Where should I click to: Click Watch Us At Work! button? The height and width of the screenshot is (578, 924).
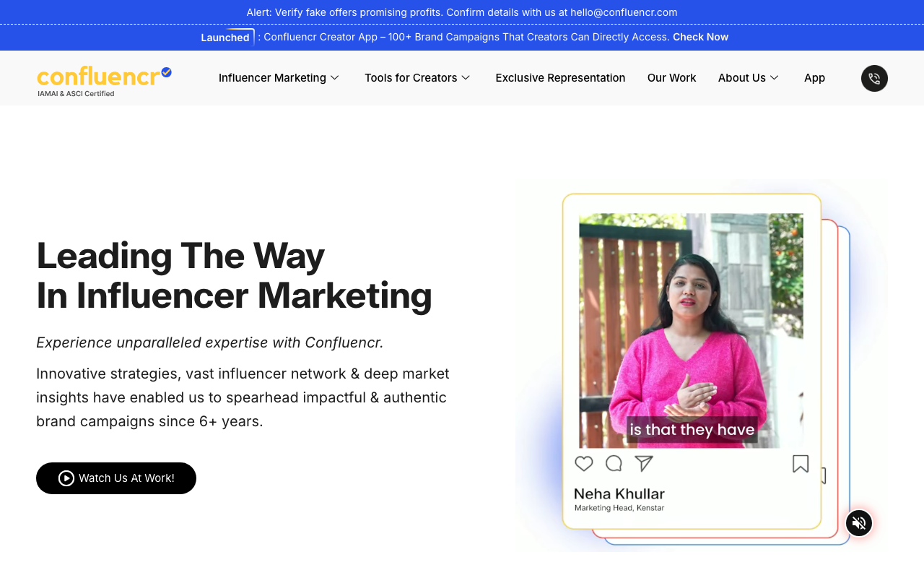coord(116,478)
